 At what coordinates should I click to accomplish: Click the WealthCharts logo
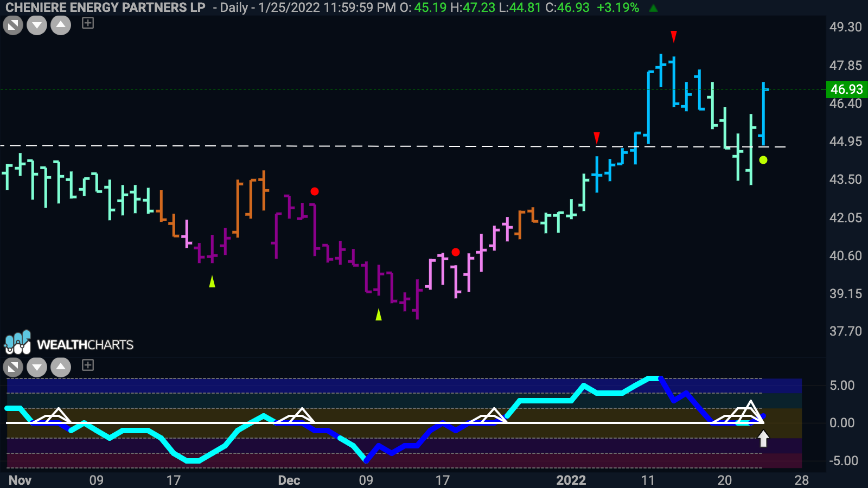(x=69, y=343)
